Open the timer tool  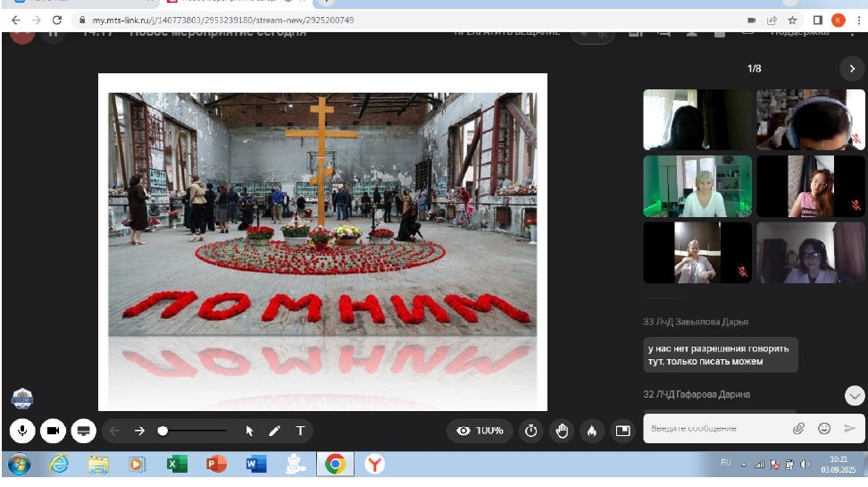(x=530, y=431)
